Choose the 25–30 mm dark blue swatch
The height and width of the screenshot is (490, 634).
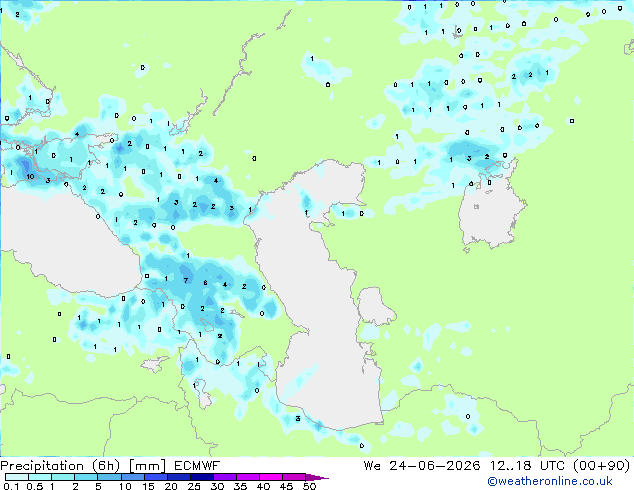202,477
